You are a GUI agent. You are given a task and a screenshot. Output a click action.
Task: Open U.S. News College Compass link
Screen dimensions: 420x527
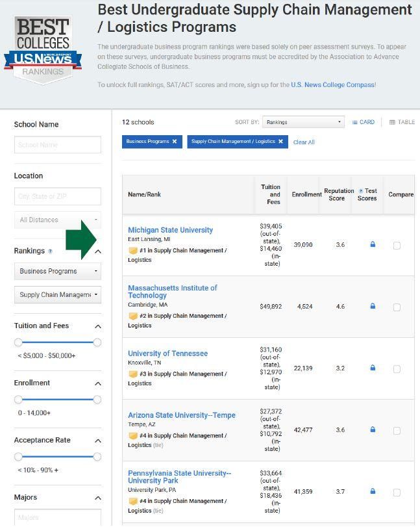pyautogui.click(x=332, y=85)
